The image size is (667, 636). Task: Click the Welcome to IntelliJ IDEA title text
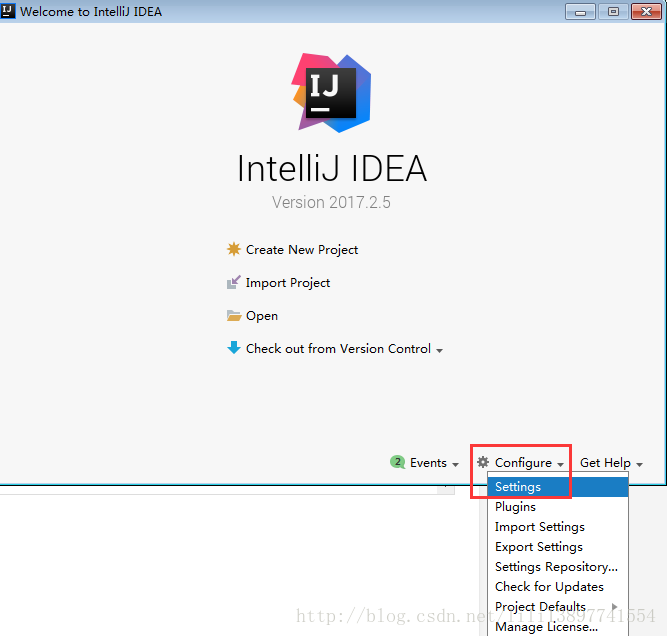click(91, 11)
